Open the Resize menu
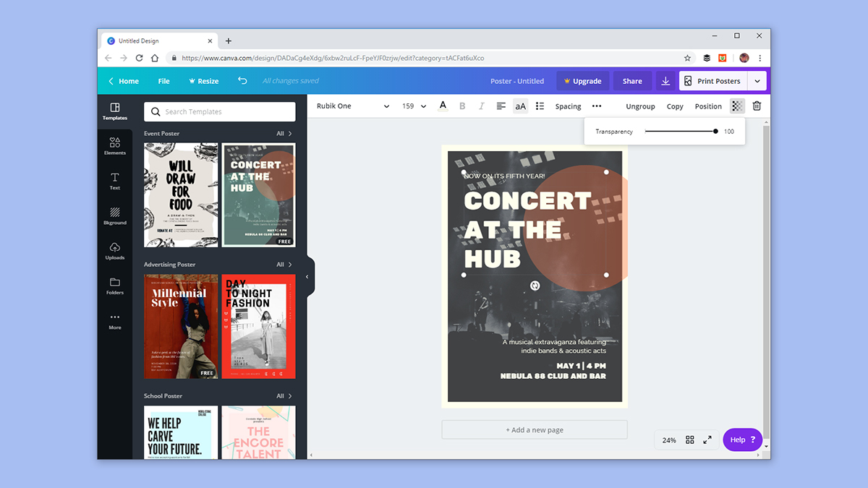The image size is (868, 488). point(204,81)
